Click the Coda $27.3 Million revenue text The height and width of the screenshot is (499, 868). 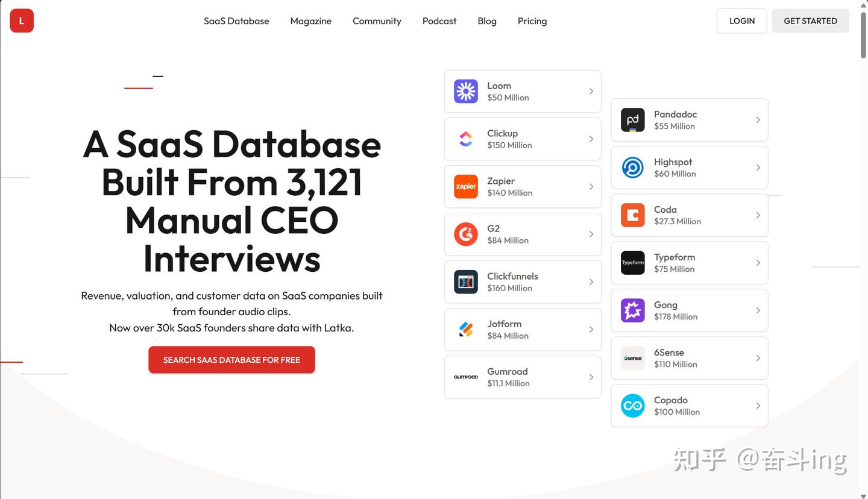click(678, 221)
